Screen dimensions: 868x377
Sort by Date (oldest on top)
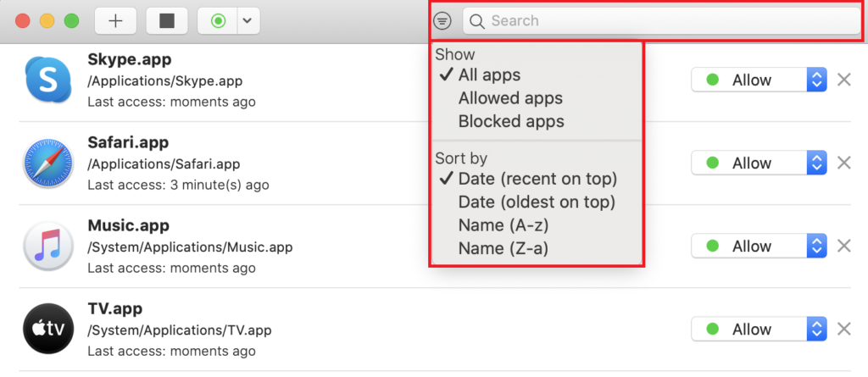point(537,202)
